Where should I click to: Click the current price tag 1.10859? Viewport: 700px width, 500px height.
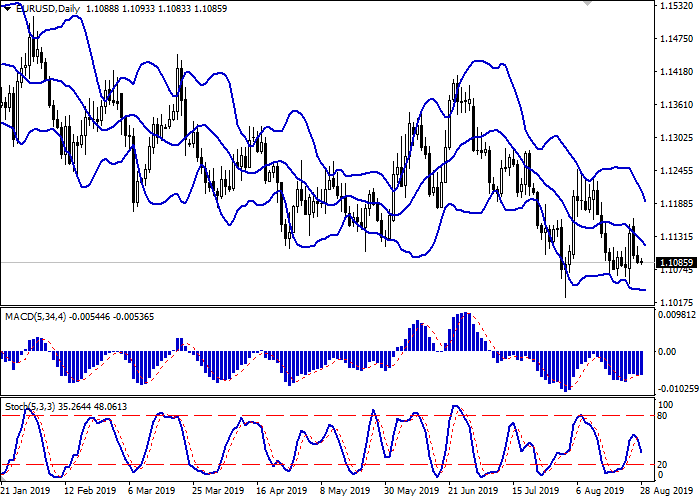677,263
